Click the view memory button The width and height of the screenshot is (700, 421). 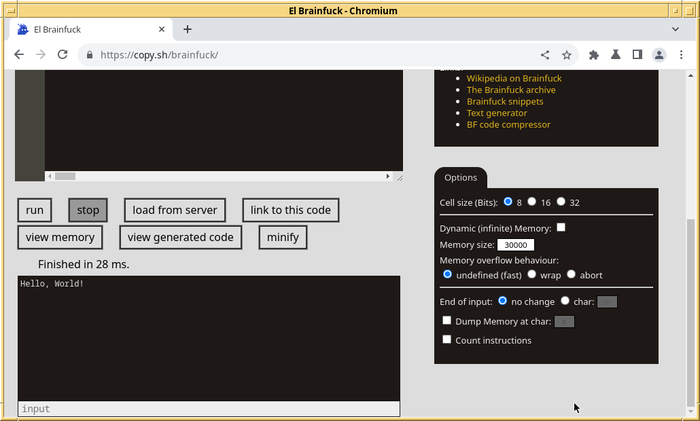coord(60,238)
